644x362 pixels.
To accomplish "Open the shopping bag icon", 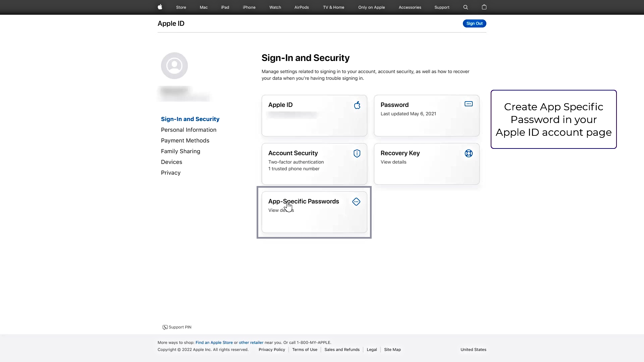I will pyautogui.click(x=484, y=7).
